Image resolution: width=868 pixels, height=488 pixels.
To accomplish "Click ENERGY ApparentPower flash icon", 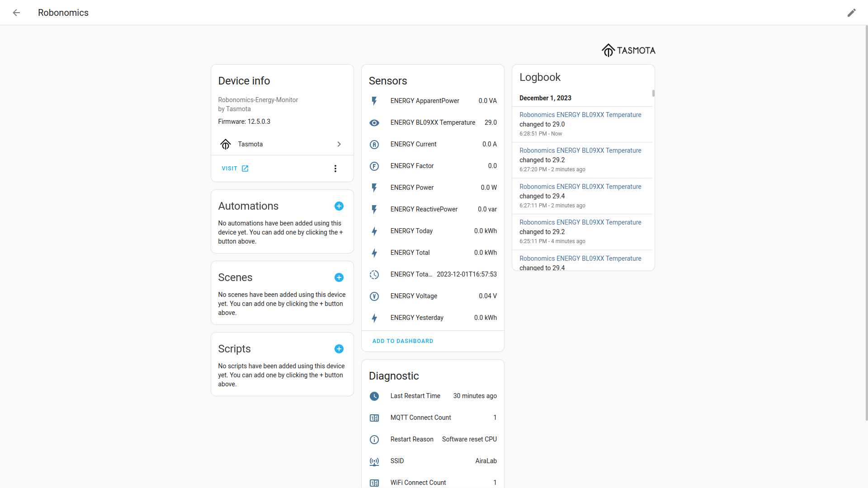I will pyautogui.click(x=374, y=101).
